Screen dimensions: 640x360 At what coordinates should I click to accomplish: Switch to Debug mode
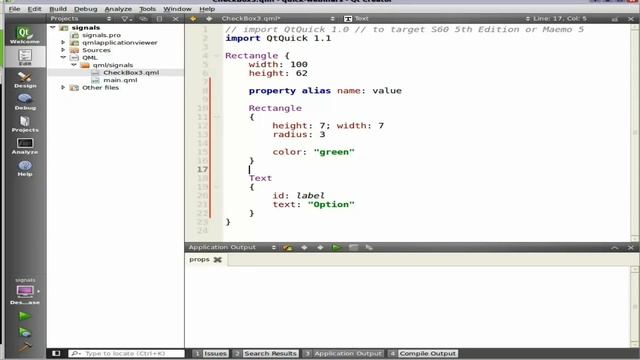(25, 102)
